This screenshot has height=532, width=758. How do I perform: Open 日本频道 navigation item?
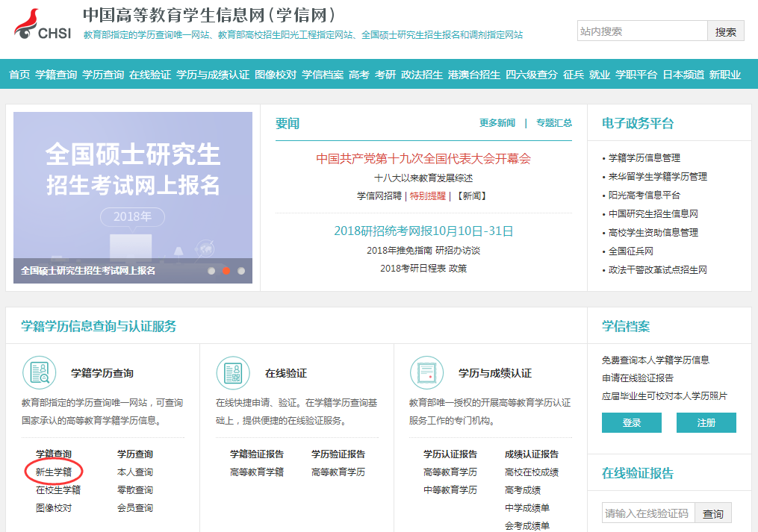tap(683, 75)
